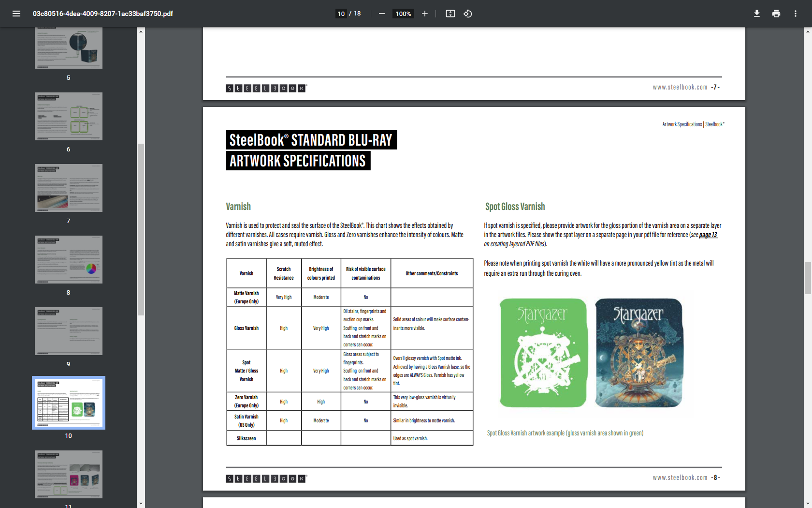
Task: Open page 5 thumbnail
Action: [69, 48]
